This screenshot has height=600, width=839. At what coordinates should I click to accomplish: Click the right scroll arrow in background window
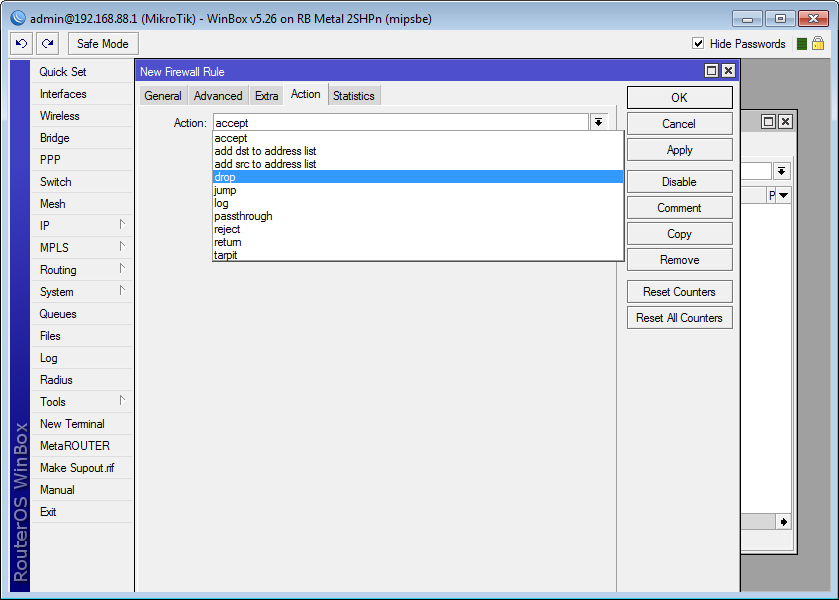(x=783, y=522)
